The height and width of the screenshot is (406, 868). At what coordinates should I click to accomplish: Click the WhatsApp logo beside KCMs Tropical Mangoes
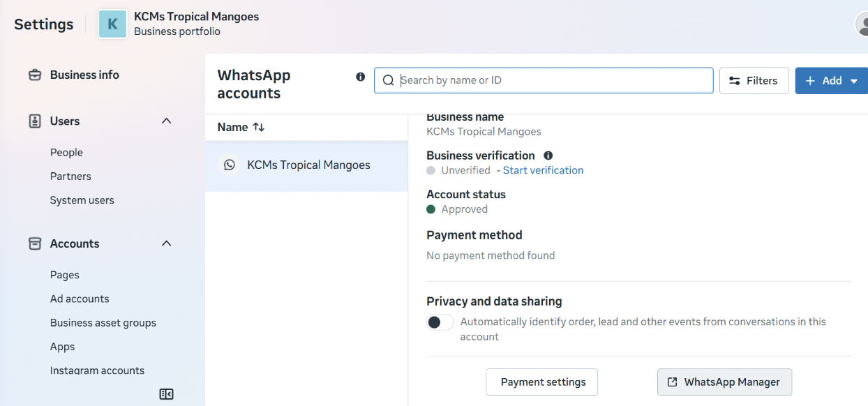pyautogui.click(x=230, y=165)
